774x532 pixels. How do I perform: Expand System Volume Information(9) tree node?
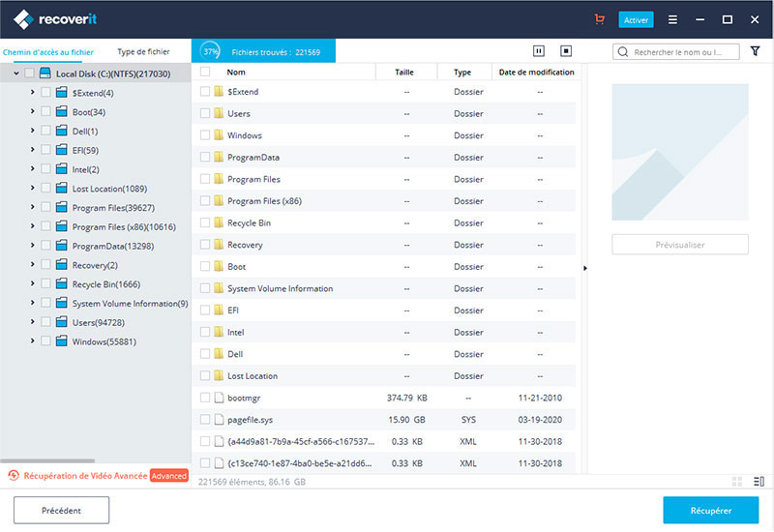pos(32,303)
